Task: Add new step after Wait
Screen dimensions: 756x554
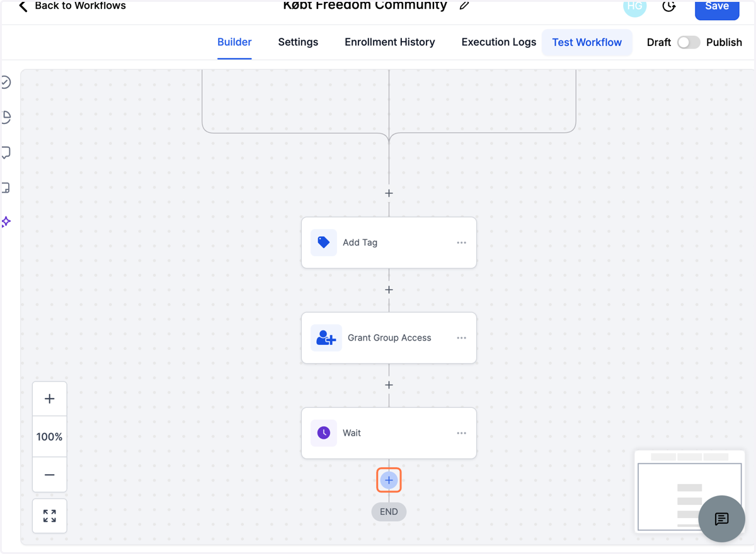Action: click(x=389, y=480)
